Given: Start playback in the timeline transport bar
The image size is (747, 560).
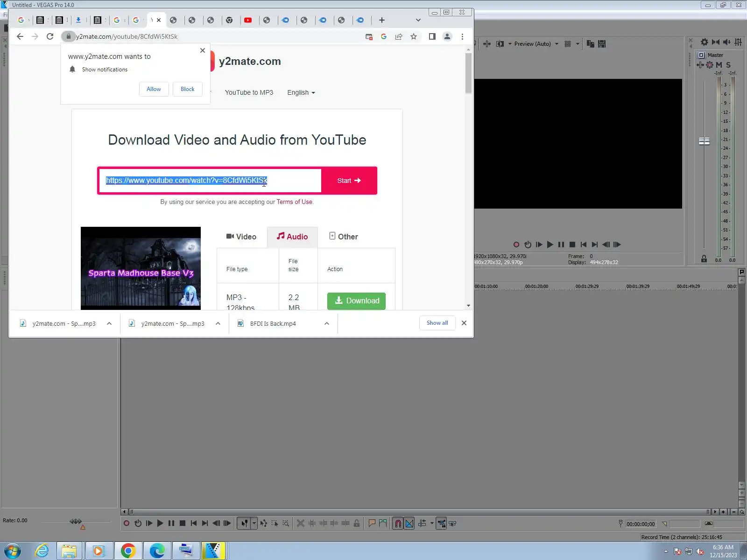Looking at the screenshot, I should [160, 524].
